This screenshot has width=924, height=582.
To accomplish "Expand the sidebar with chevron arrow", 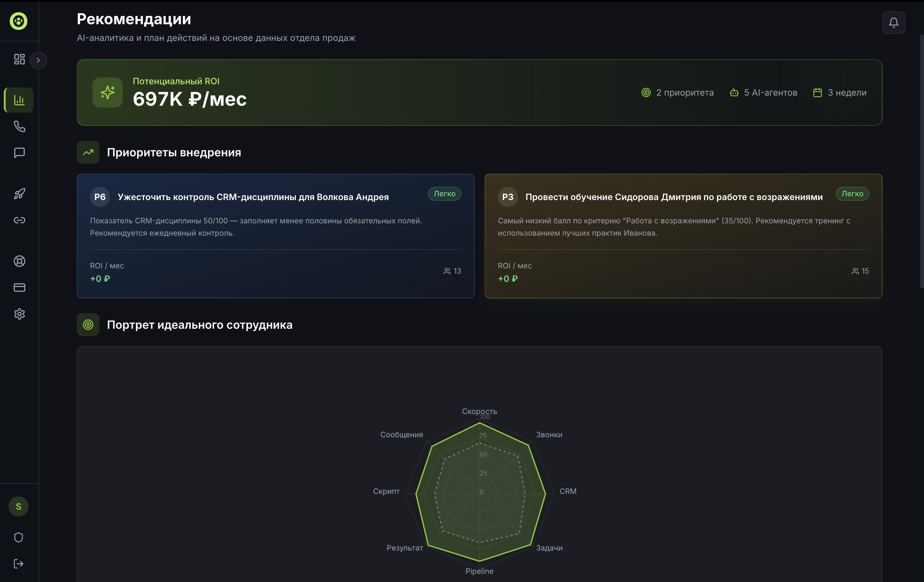I will pyautogui.click(x=38, y=60).
